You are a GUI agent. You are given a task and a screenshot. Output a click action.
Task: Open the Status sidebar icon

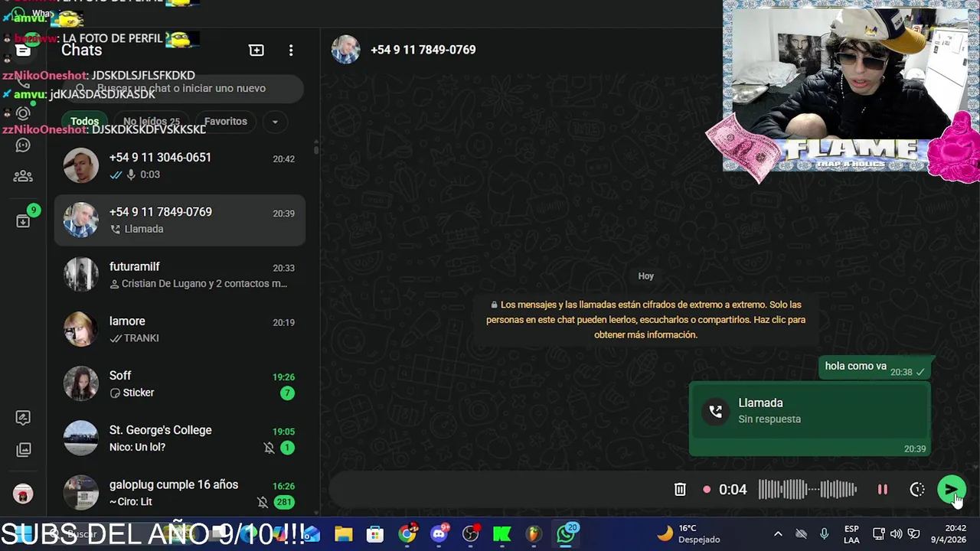click(x=23, y=113)
